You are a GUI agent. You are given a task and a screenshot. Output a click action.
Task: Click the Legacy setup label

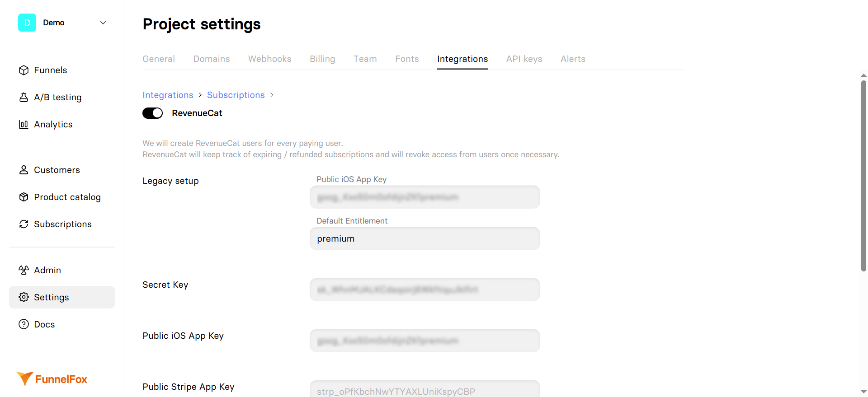click(171, 181)
